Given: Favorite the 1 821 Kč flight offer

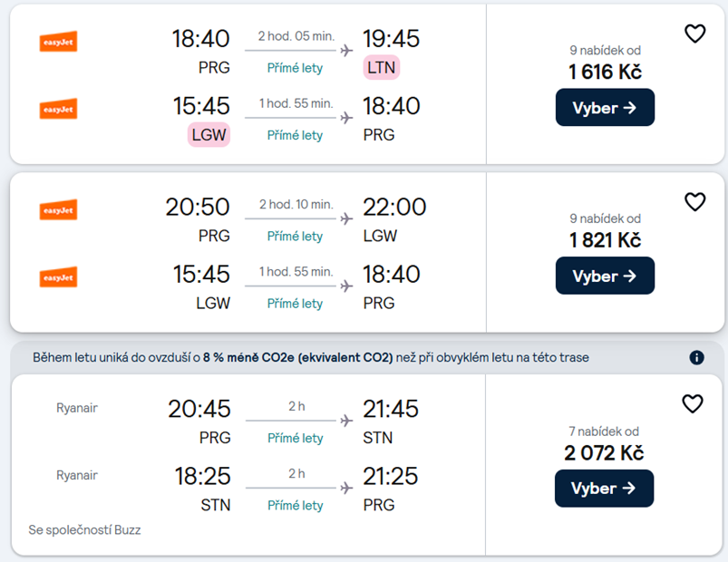Looking at the screenshot, I should pyautogui.click(x=694, y=202).
